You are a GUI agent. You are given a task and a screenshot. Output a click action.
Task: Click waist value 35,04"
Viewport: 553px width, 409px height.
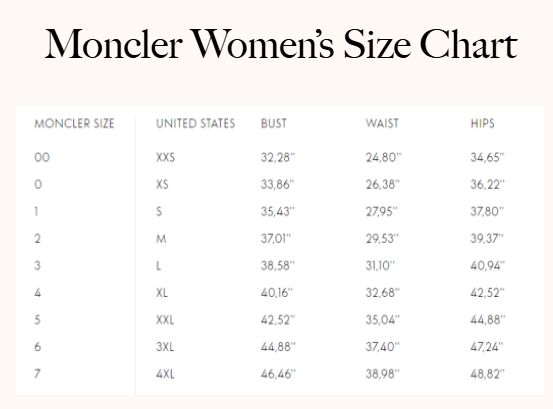coord(383,320)
